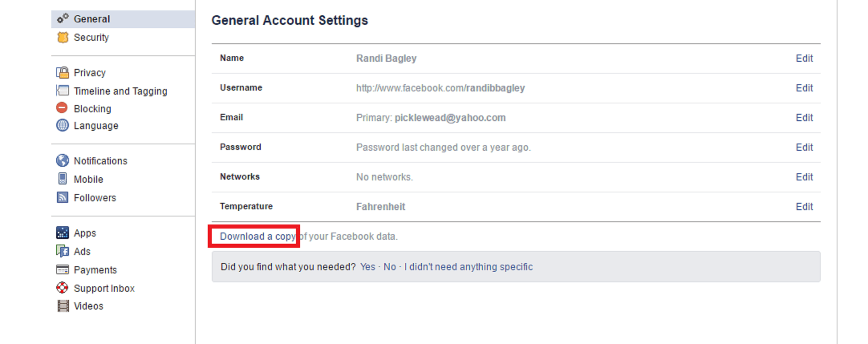This screenshot has height=344, width=868.
Task: Click the Support Inbox lifebuoy icon
Action: click(62, 288)
